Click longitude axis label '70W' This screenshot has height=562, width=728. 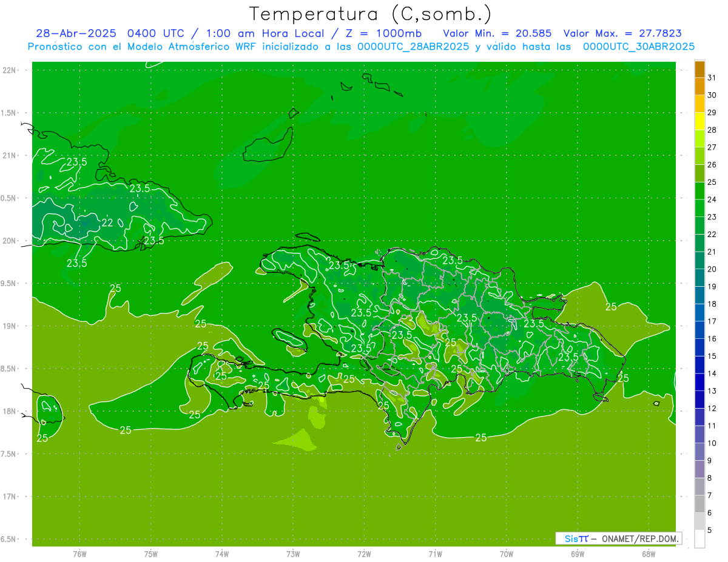click(507, 554)
